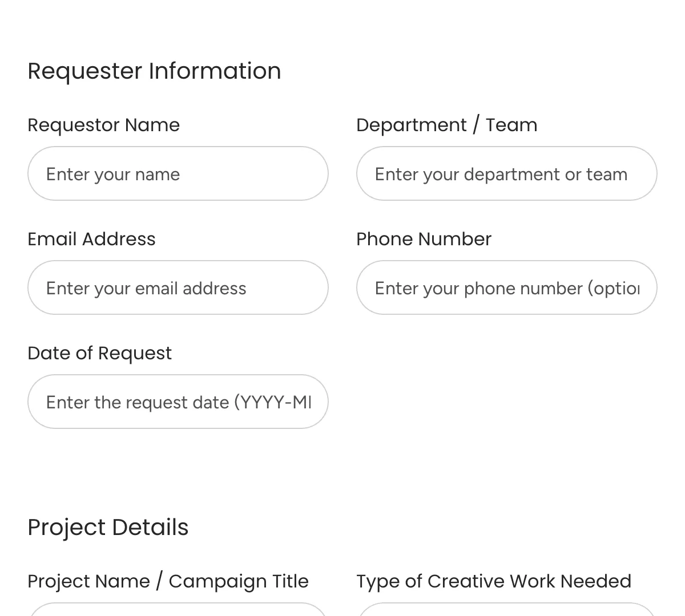Click the "Enter your name" input field
The height and width of the screenshot is (616, 685).
pos(178,173)
